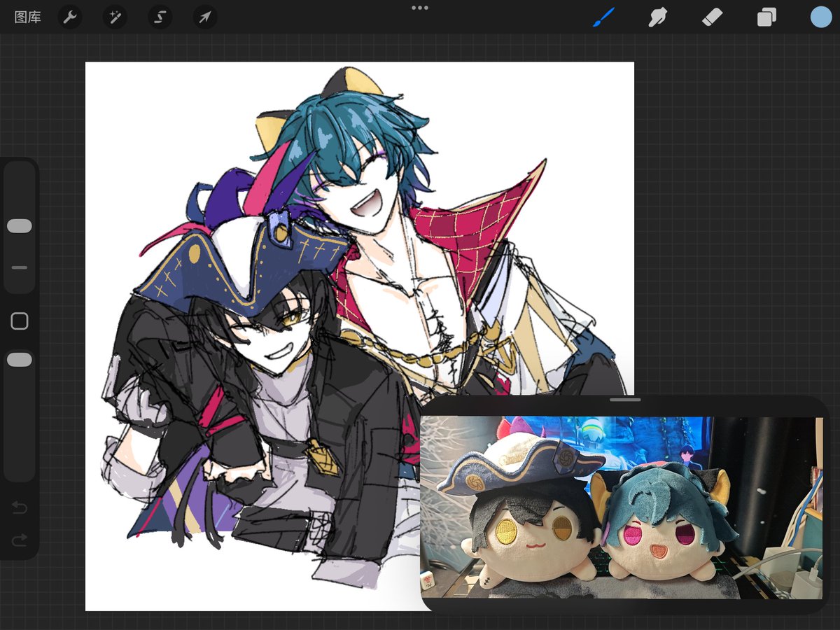Tap the brush size slider handle
840x630 pixels.
point(20,226)
